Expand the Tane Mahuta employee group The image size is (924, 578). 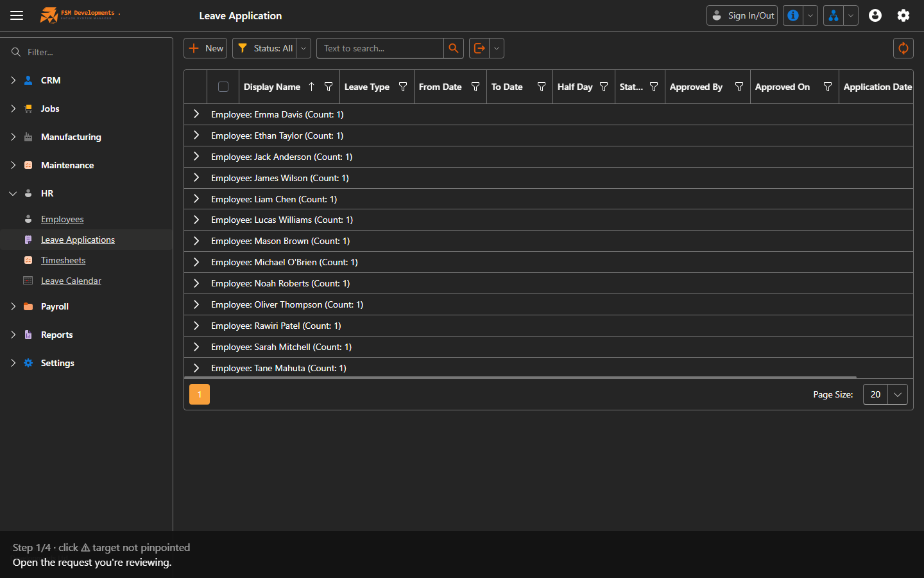pos(196,368)
